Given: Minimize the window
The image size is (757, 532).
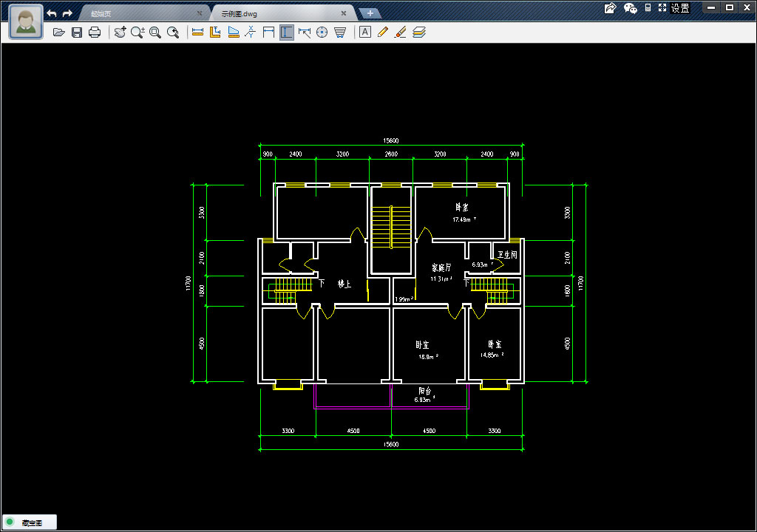Looking at the screenshot, I should [710, 7].
